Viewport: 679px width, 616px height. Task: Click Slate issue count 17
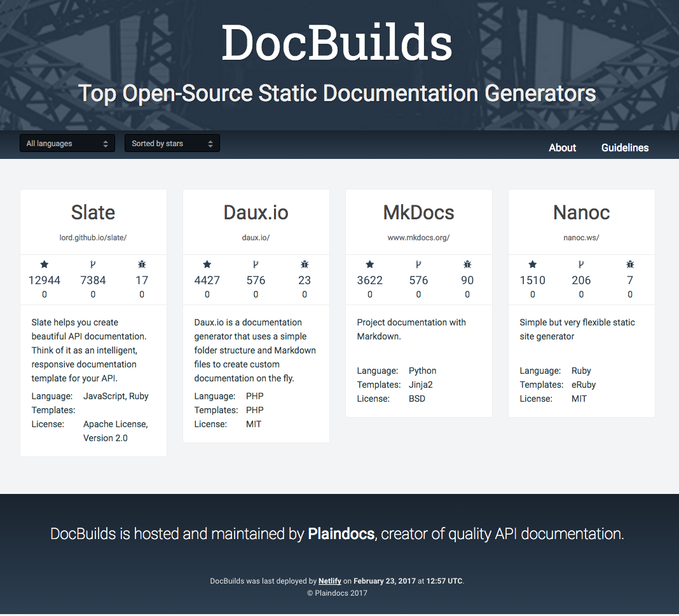(142, 280)
